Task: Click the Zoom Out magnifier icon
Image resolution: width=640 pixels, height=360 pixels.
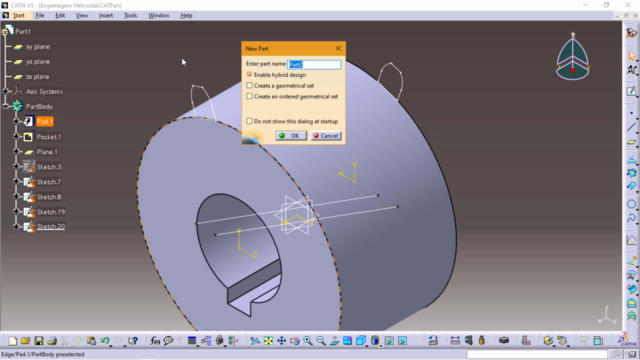Action: click(321, 341)
